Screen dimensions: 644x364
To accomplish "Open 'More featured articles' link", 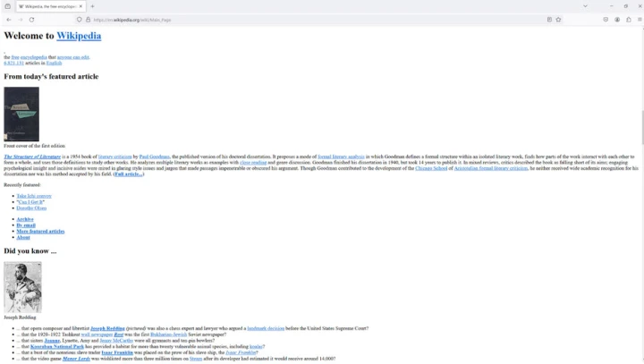I will point(40,232).
